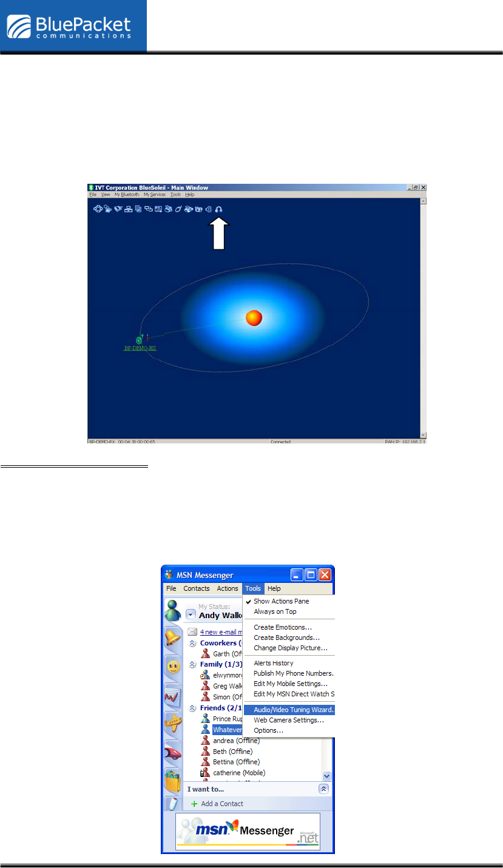Click the msn Messenger .net banner
The image size is (503, 868).
tap(248, 832)
